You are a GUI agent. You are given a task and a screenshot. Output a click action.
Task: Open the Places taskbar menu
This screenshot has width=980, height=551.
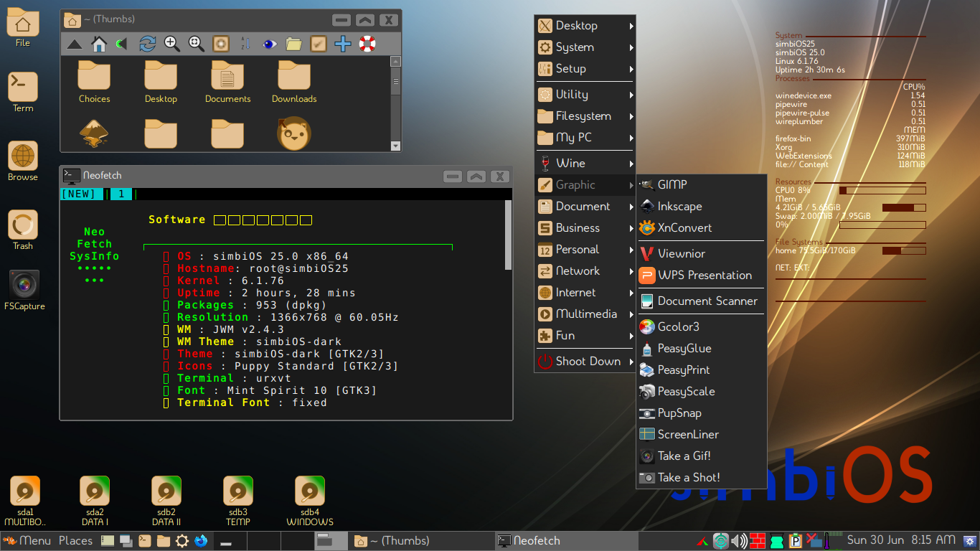(75, 541)
